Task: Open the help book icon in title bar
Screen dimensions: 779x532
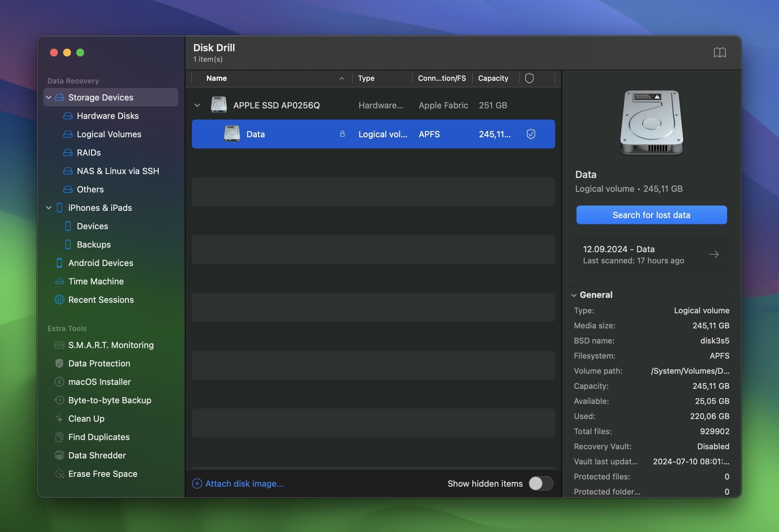Action: (x=719, y=53)
